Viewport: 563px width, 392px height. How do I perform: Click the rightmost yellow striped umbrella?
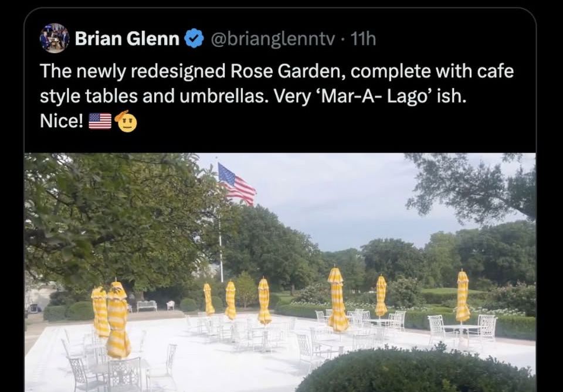[463, 297]
